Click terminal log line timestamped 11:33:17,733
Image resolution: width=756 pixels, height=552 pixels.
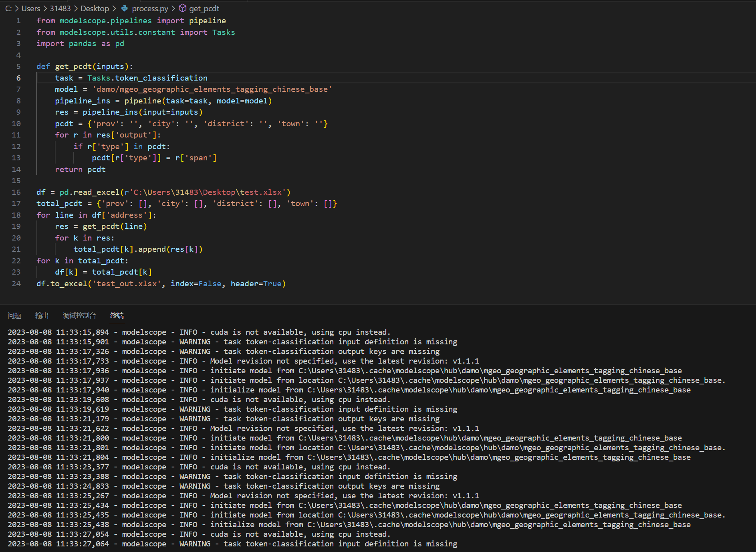[244, 361]
